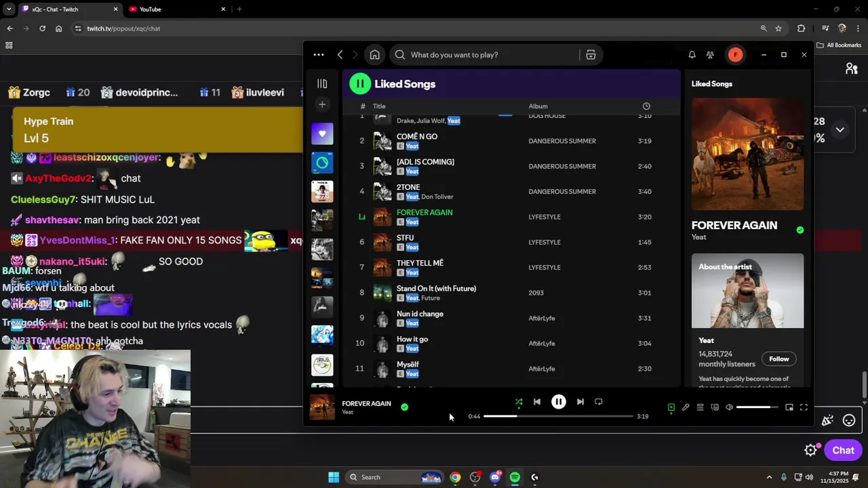The image size is (868, 488).
Task: Select the track STFU
Action: coord(405,238)
